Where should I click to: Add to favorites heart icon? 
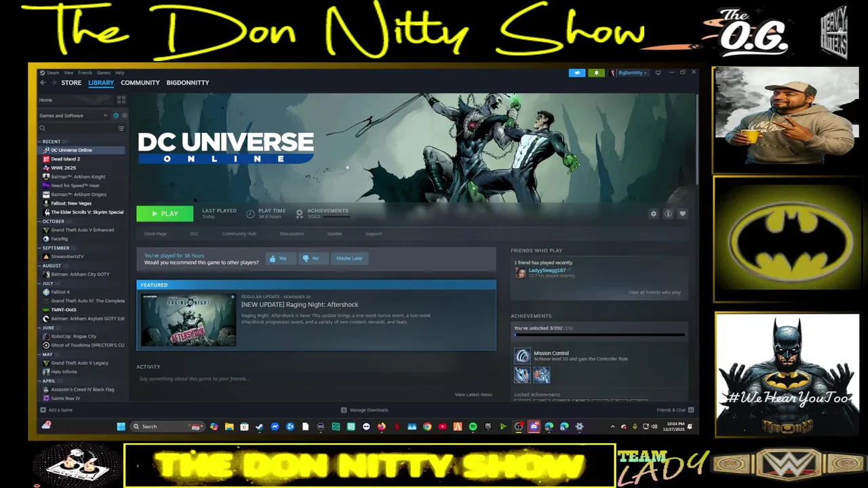click(x=683, y=213)
